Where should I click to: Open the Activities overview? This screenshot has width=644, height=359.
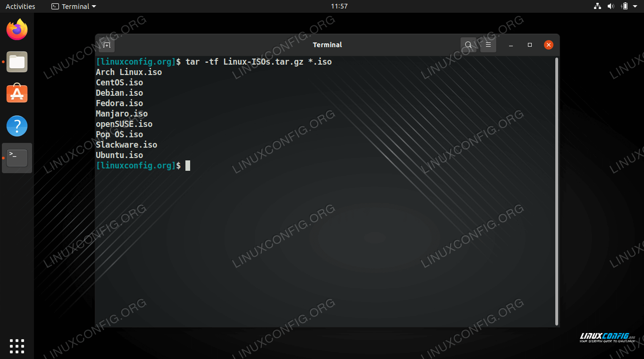point(20,6)
